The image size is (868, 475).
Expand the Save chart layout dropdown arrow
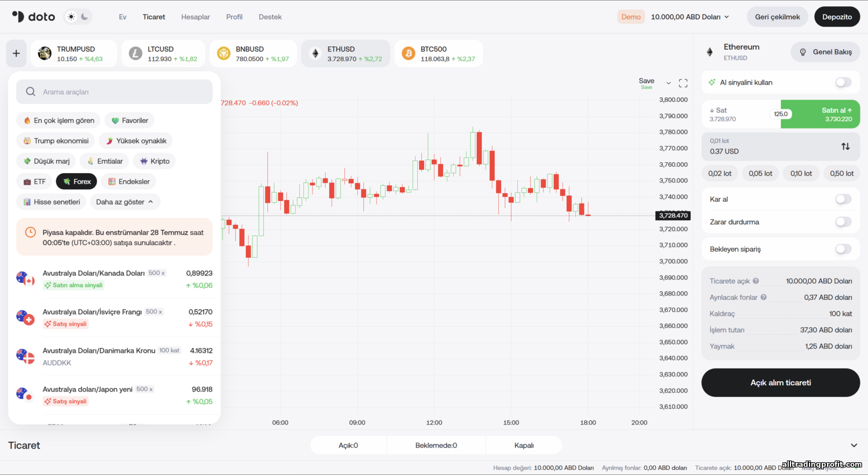(x=668, y=83)
